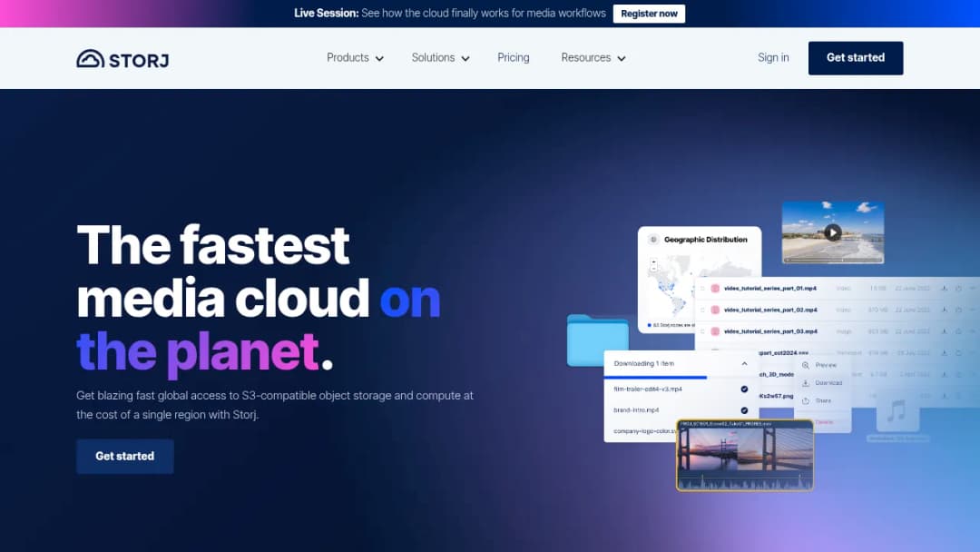Expand the Products dropdown chevron
The image size is (980, 552).
tap(379, 58)
